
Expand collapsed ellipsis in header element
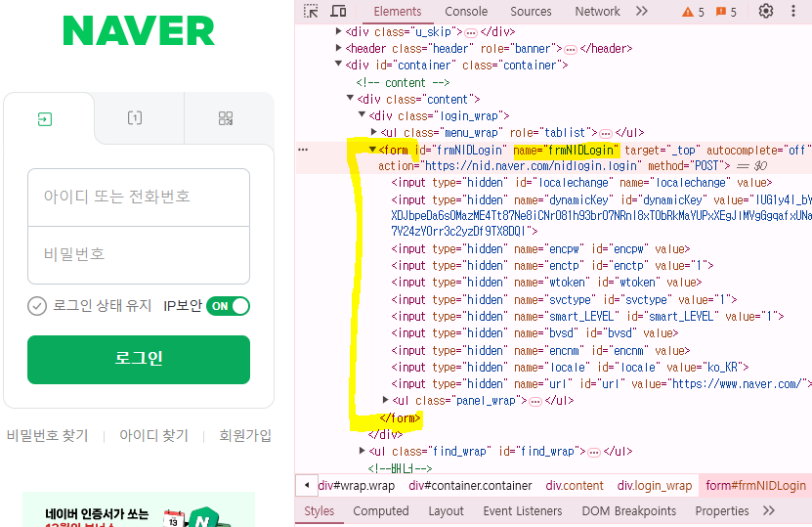571,50
